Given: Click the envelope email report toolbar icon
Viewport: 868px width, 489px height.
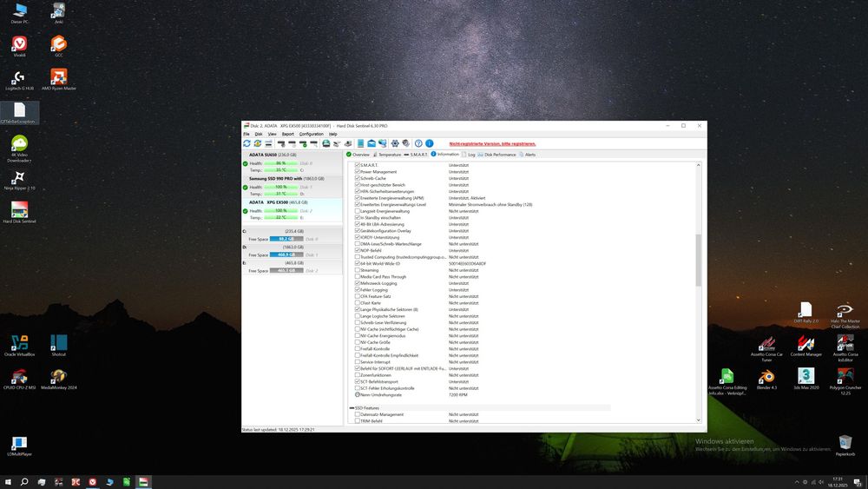Looking at the screenshot, I should pos(372,143).
